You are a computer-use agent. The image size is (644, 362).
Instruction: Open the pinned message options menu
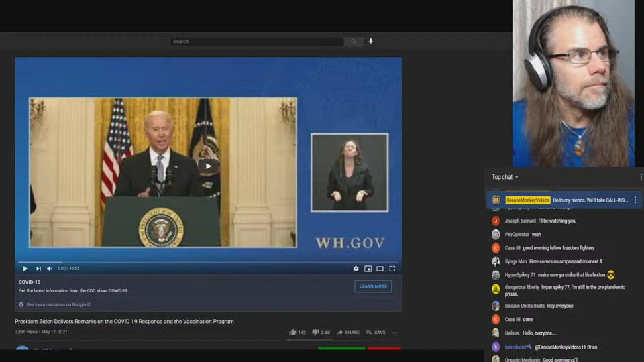click(x=635, y=200)
